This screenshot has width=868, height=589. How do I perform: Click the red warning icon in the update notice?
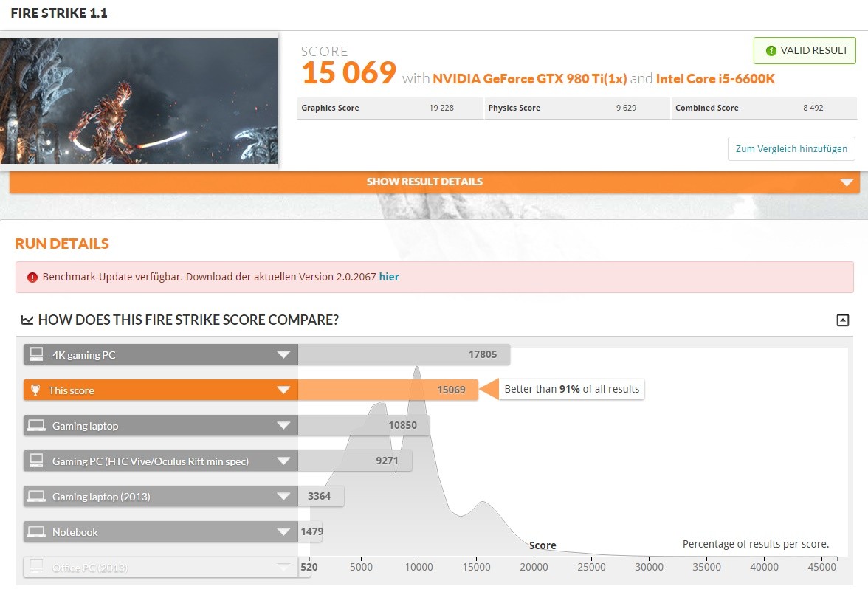click(x=32, y=278)
